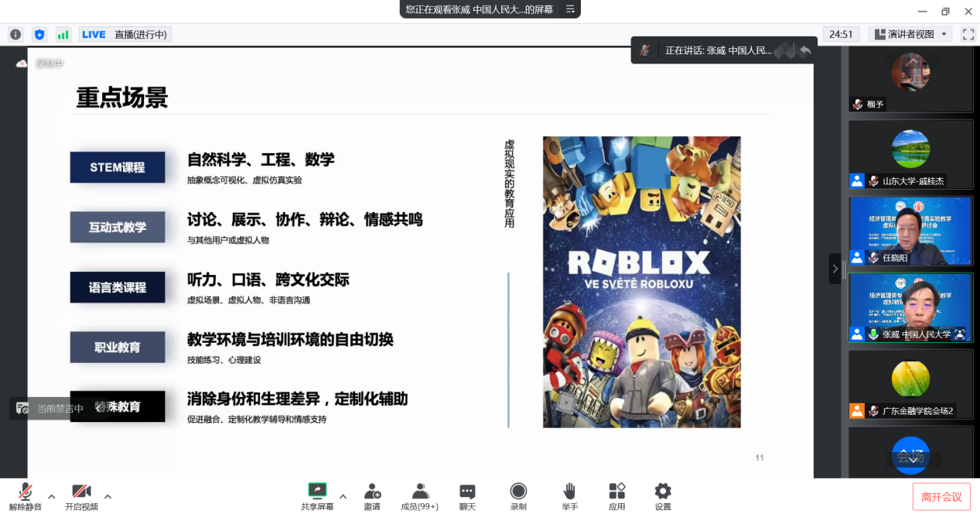Start screen sharing with 共享屏幕
Screen dimensions: 980x514
[x=317, y=497]
